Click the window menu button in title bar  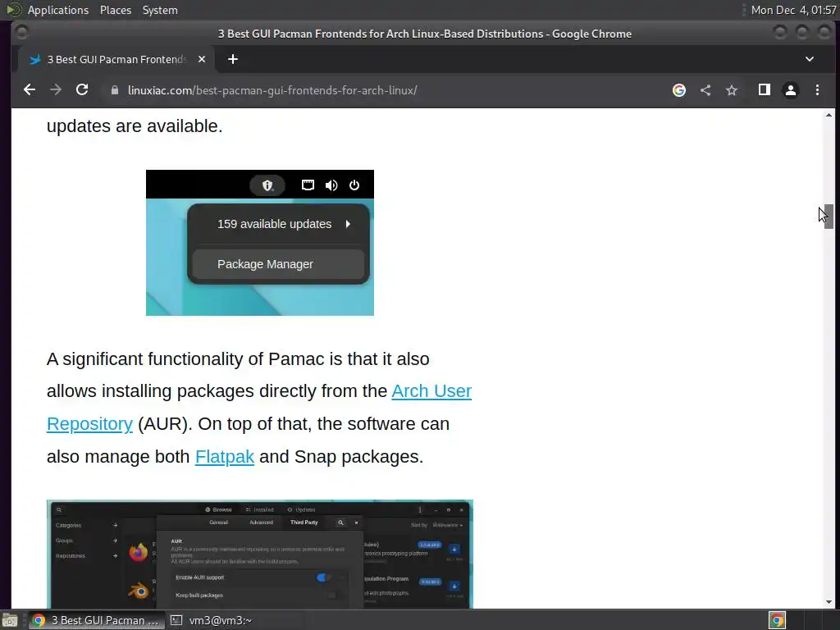coord(21,33)
